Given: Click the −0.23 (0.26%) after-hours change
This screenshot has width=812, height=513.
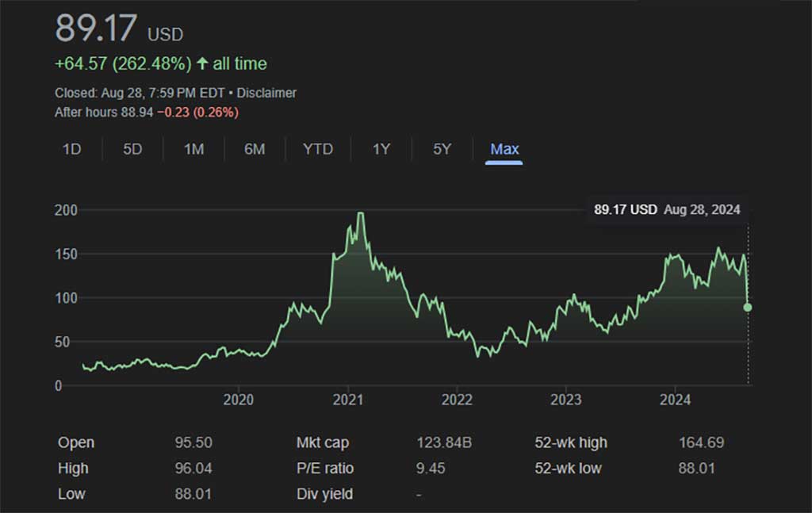Looking at the screenshot, I should click(197, 113).
